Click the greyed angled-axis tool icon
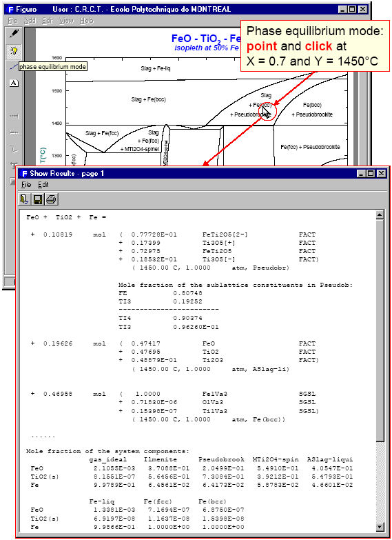The height and width of the screenshot is (540, 392). [14, 150]
